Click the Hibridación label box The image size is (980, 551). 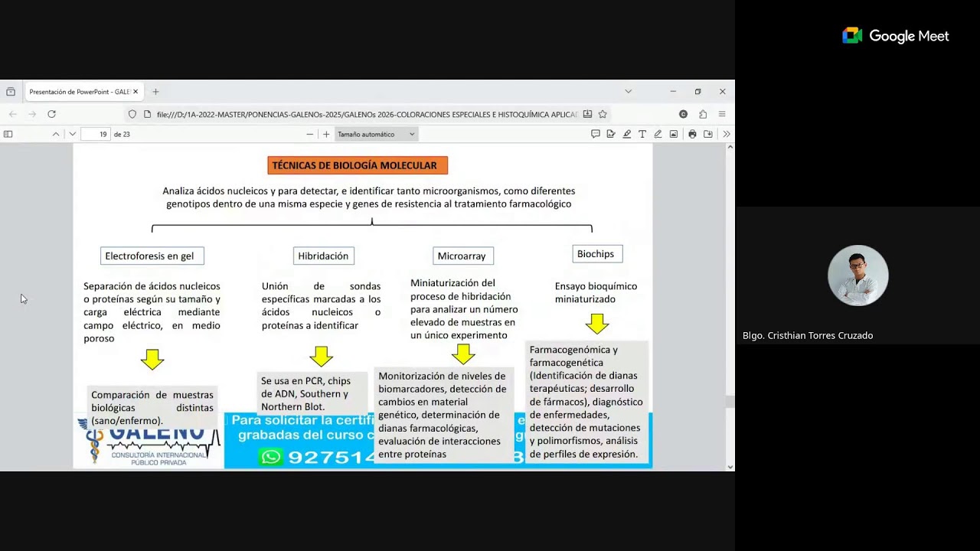(323, 256)
